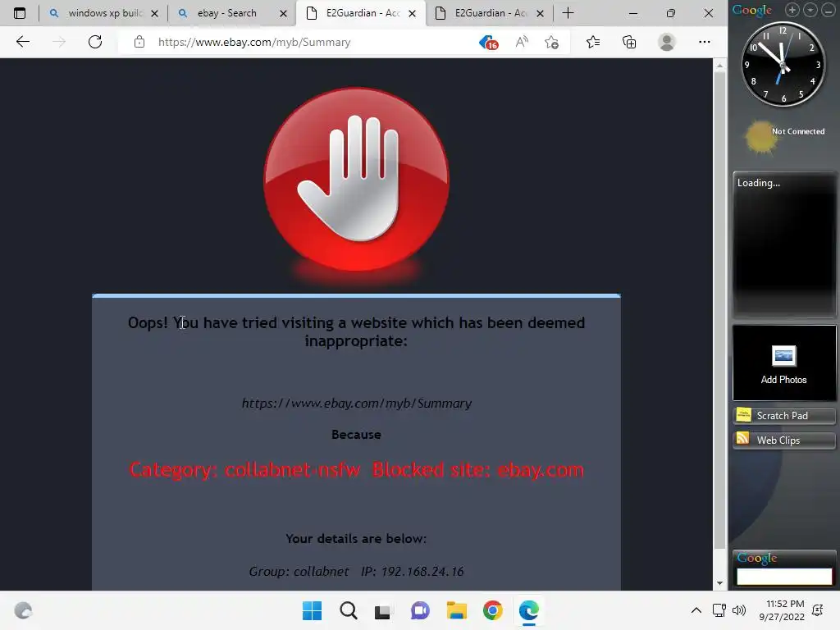Open the clock showing 11:52 PM
This screenshot has width=840, height=630.
[x=782, y=610]
